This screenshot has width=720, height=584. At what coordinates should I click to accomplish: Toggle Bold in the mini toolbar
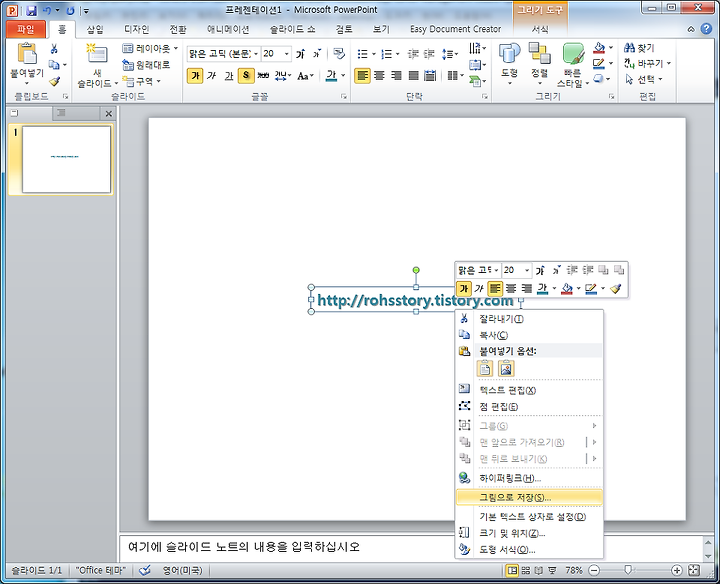tap(463, 288)
